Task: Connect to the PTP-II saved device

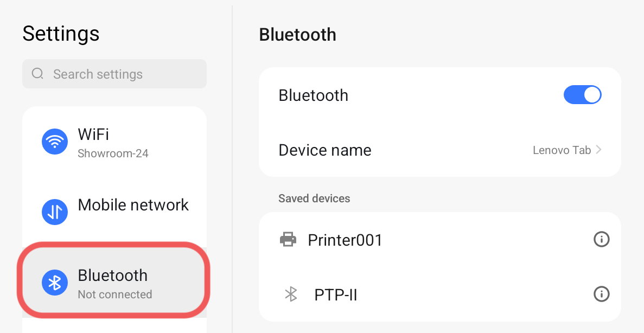Action: 336,295
